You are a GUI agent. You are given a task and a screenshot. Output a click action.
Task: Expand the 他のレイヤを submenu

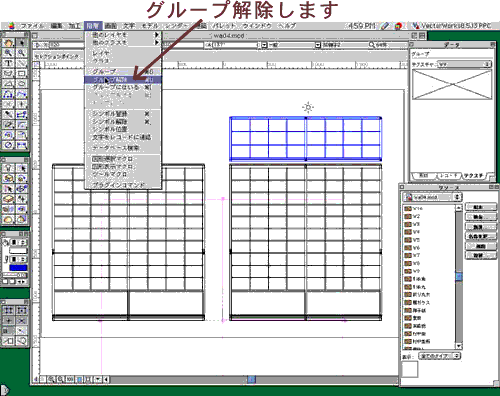point(123,35)
